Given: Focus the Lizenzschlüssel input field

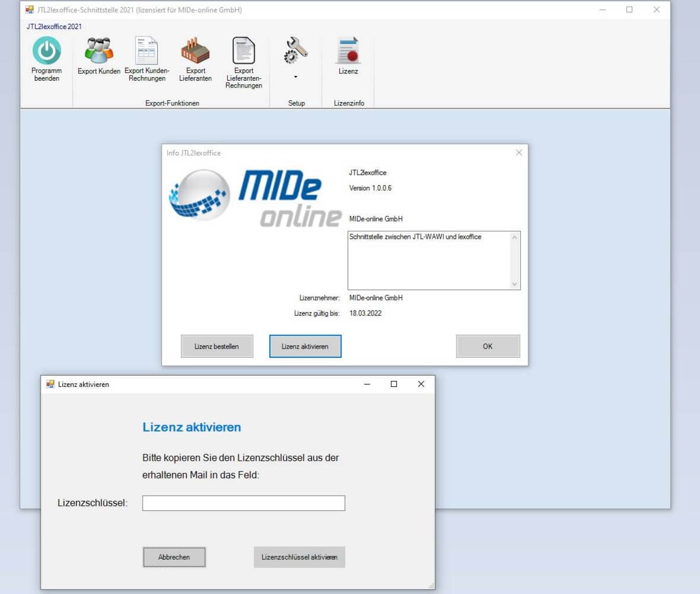Looking at the screenshot, I should pos(244,503).
